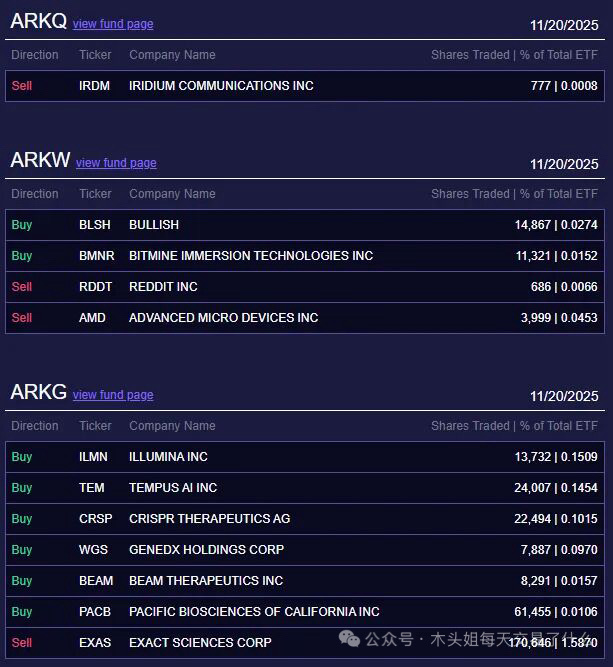613x667 pixels.
Task: Click IRIDIUM COMMUNICATIONS INC company name
Action: click(221, 86)
